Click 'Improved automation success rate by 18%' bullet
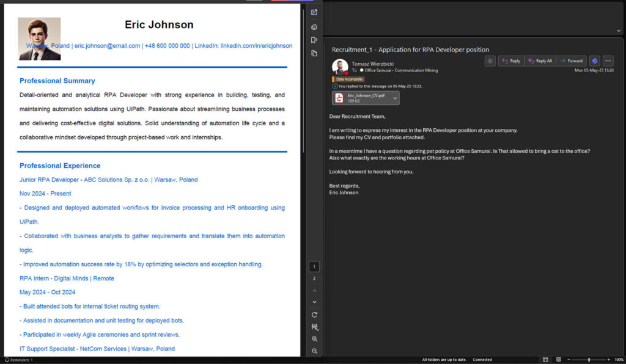626x364 pixels. (141, 264)
